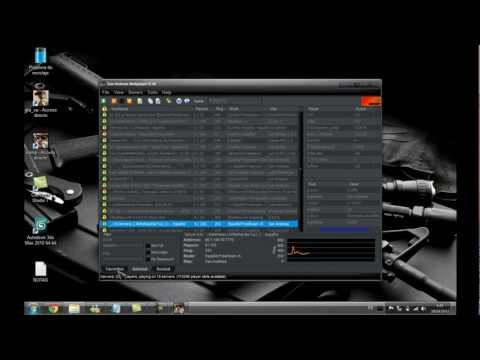Screen dimensions: 480x360
Task: Open the Help menu
Action: 166,92
